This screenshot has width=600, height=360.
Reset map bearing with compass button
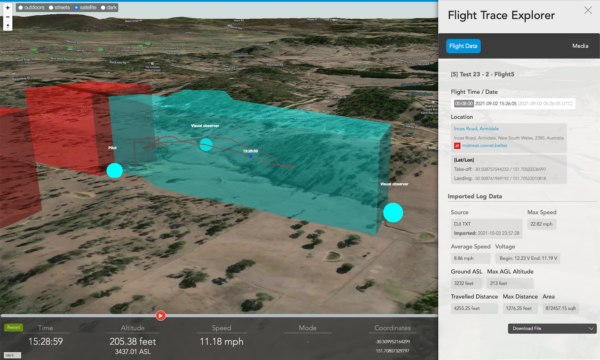[8, 26]
